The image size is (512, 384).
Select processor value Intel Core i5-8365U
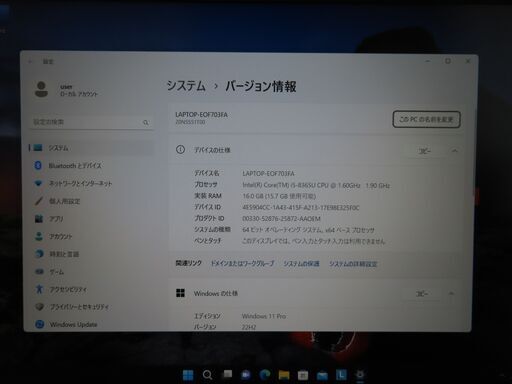pyautogui.click(x=316, y=185)
